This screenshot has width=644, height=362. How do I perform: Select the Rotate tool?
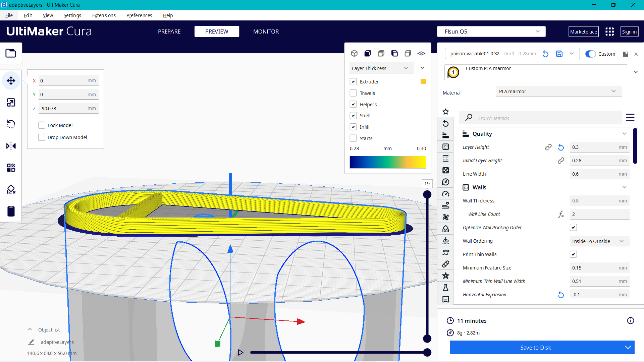[11, 124]
